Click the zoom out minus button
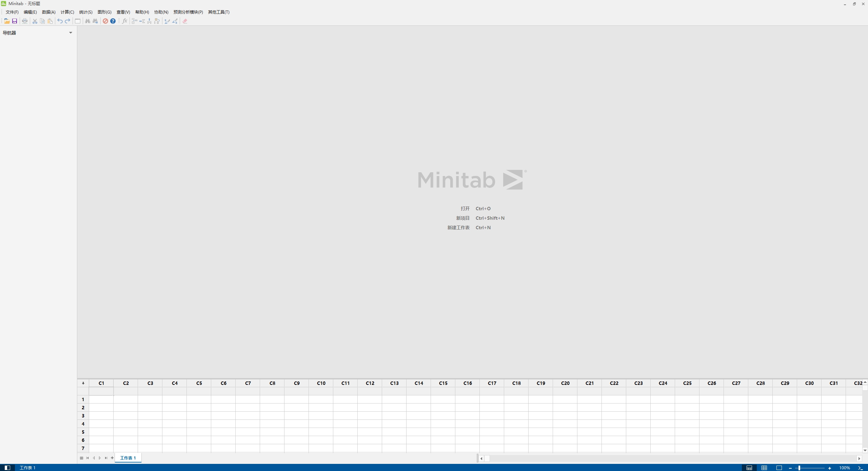 (x=790, y=468)
